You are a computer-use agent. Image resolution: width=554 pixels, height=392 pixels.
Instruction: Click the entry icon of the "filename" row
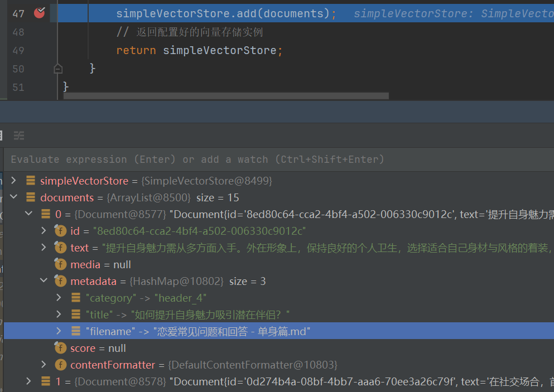(76, 331)
